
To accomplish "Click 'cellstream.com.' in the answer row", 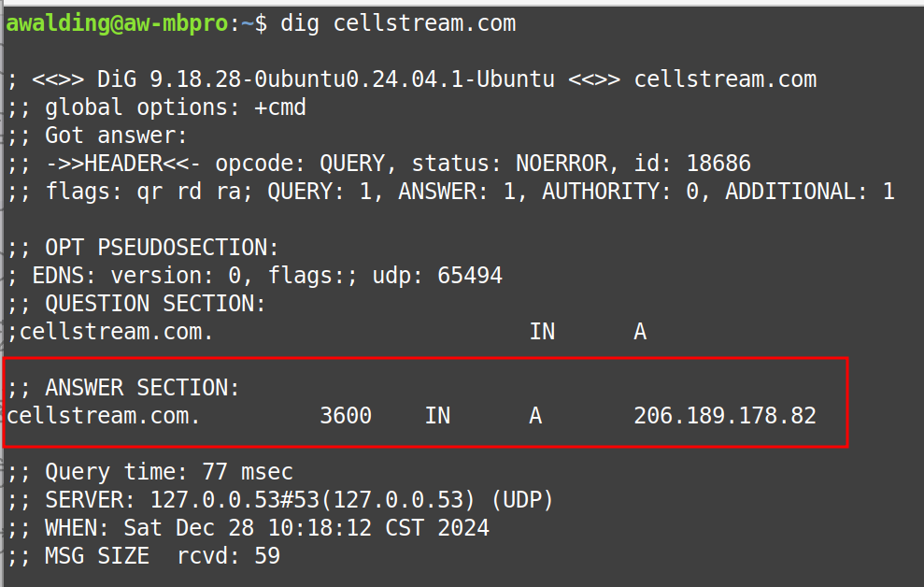I will coord(103,416).
